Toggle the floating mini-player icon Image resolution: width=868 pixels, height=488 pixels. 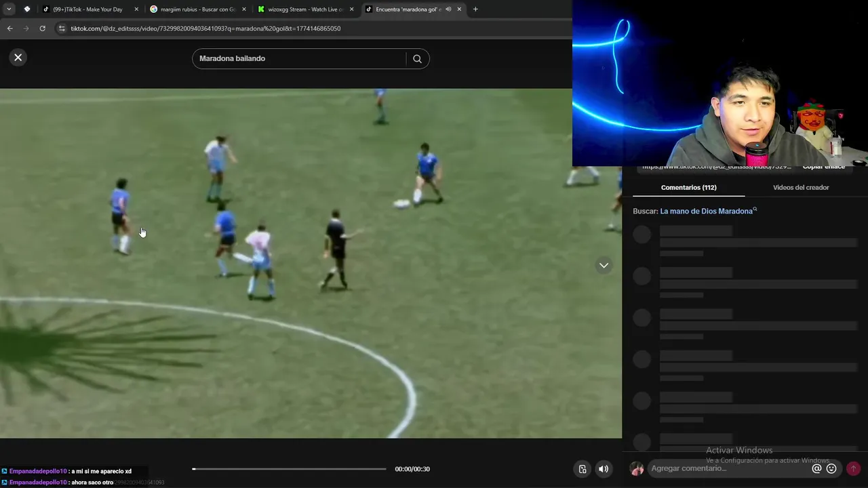tap(582, 469)
